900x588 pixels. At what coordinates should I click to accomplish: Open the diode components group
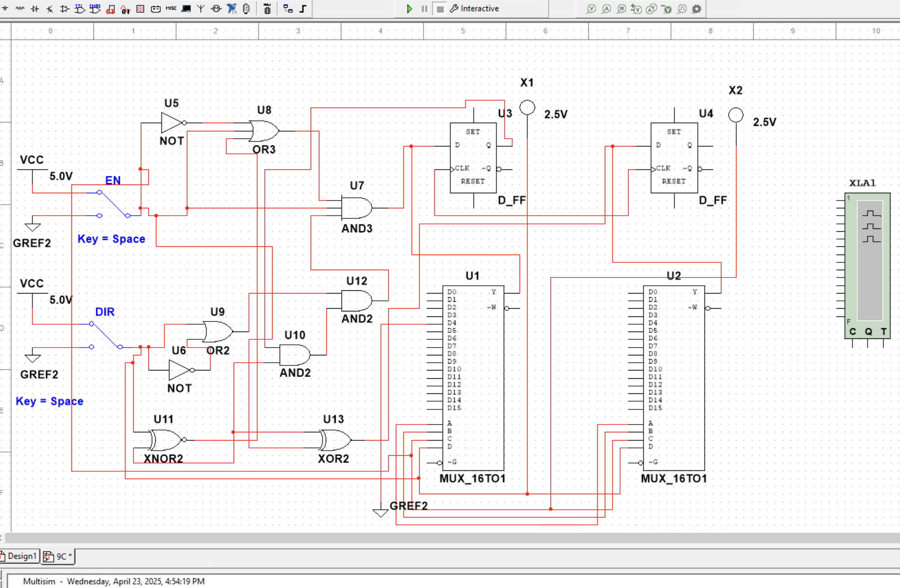(x=36, y=9)
